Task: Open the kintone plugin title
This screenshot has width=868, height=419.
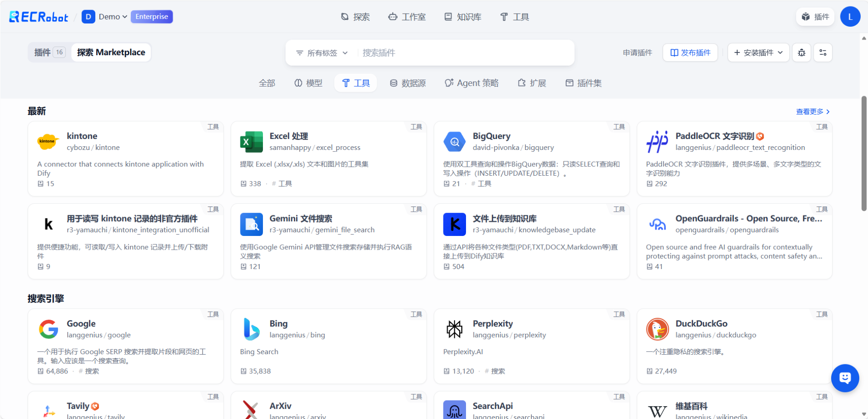Action: pyautogui.click(x=82, y=136)
